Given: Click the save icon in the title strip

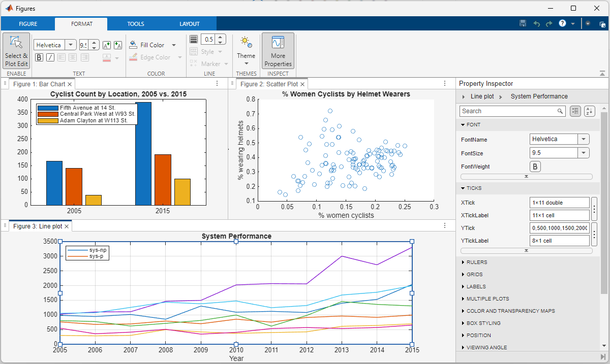Looking at the screenshot, I should coord(523,23).
